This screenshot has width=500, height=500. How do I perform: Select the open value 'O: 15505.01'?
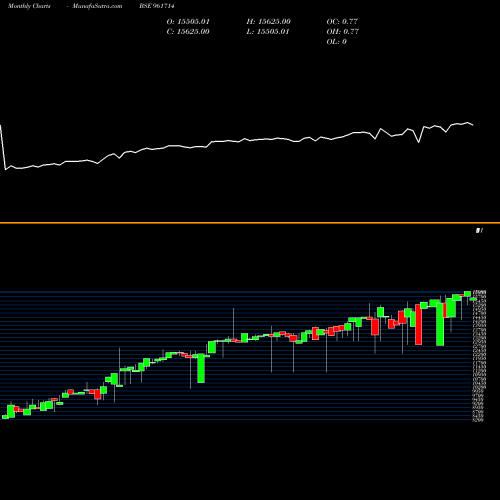click(x=188, y=22)
